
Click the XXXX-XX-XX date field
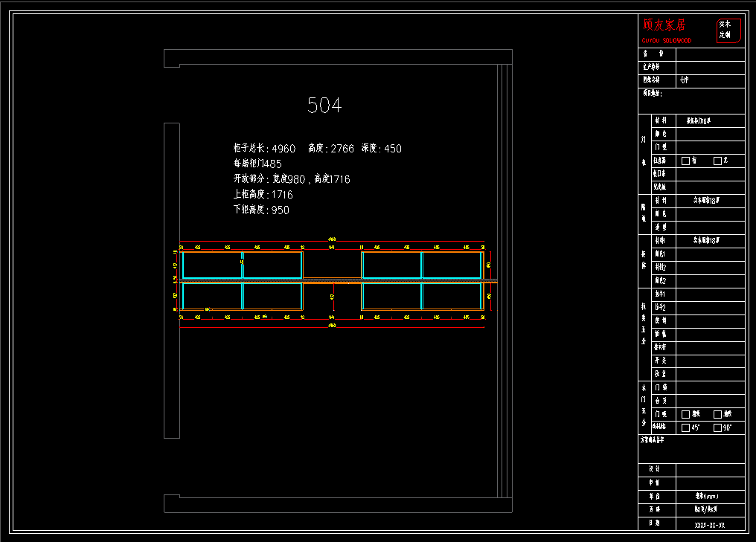709,525
